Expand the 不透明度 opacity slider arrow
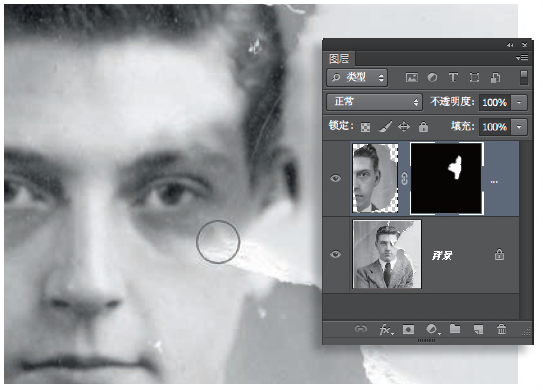Image resolution: width=543 pixels, height=390 pixels. 519,103
